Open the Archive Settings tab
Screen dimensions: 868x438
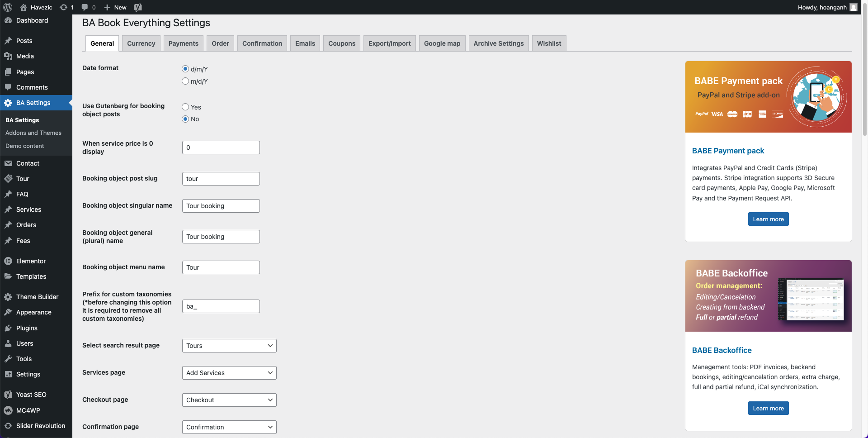499,43
